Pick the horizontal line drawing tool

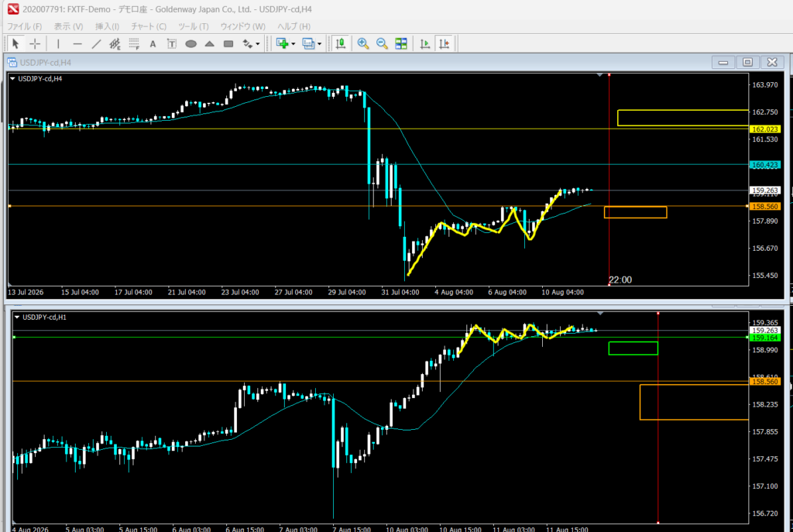click(x=77, y=44)
